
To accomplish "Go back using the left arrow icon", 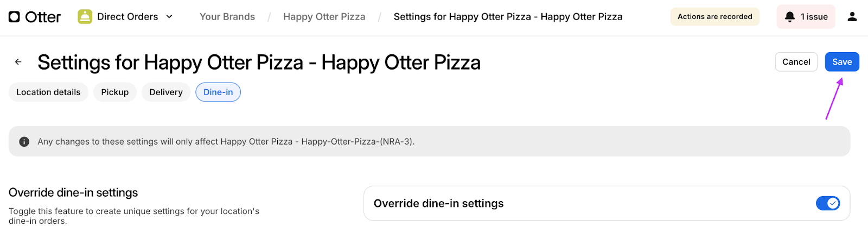I will pyautogui.click(x=18, y=62).
